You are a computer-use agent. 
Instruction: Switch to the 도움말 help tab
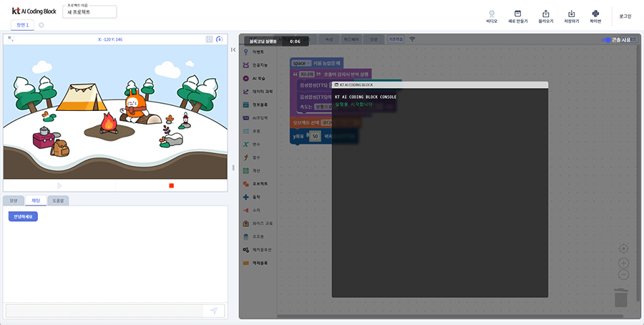point(58,200)
